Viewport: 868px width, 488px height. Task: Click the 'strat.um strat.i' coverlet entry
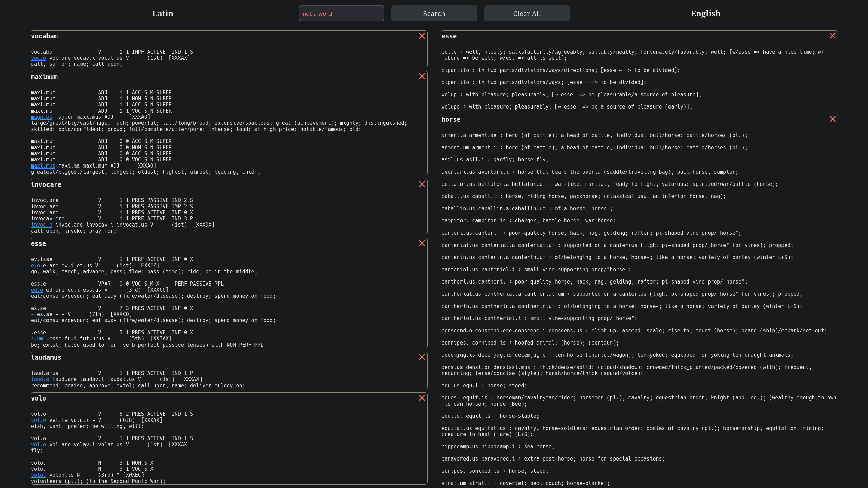pyautogui.click(x=525, y=483)
